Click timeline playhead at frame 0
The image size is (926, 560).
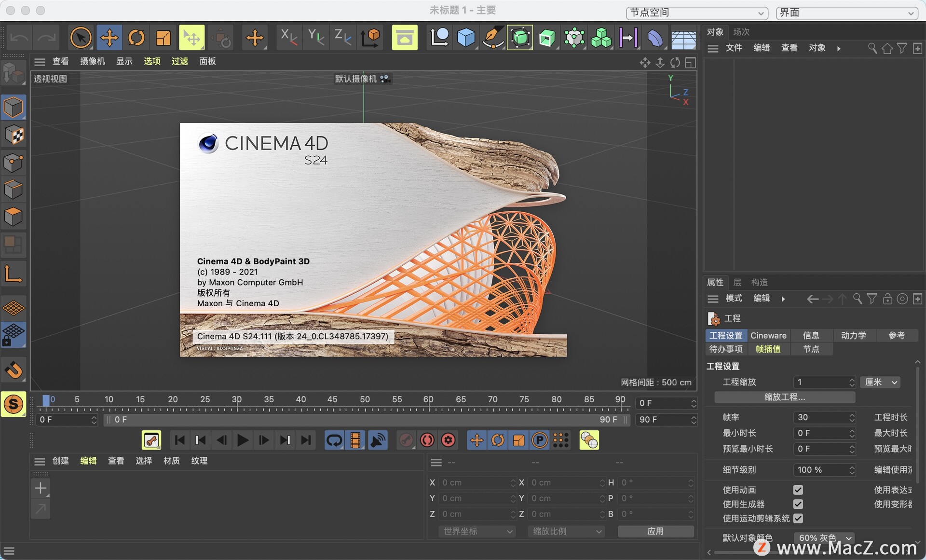(46, 401)
